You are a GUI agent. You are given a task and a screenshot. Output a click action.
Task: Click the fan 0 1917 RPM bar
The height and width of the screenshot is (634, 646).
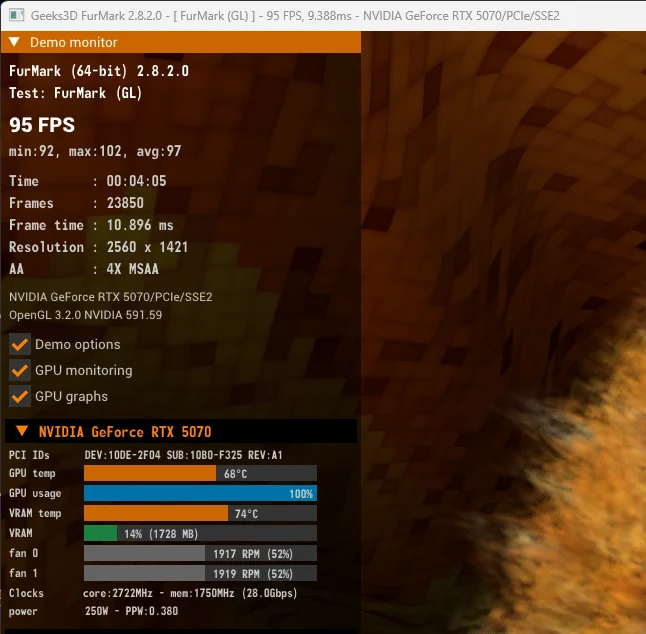pos(200,553)
